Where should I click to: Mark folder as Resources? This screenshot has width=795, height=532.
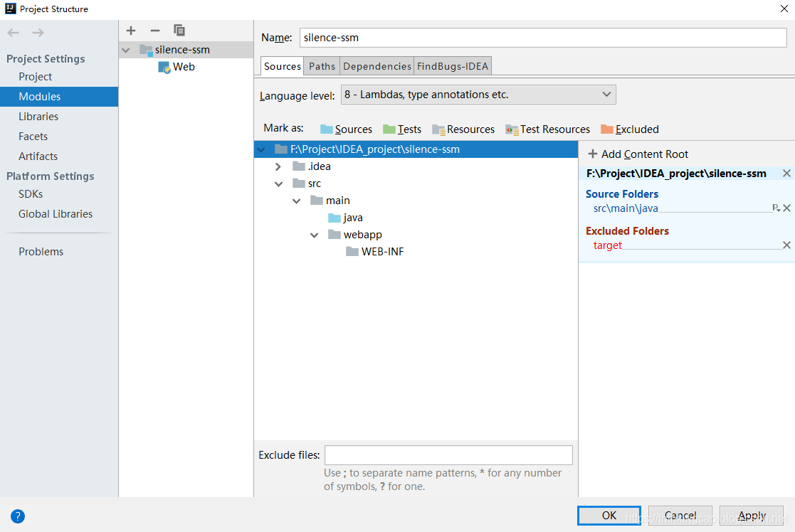coord(463,129)
